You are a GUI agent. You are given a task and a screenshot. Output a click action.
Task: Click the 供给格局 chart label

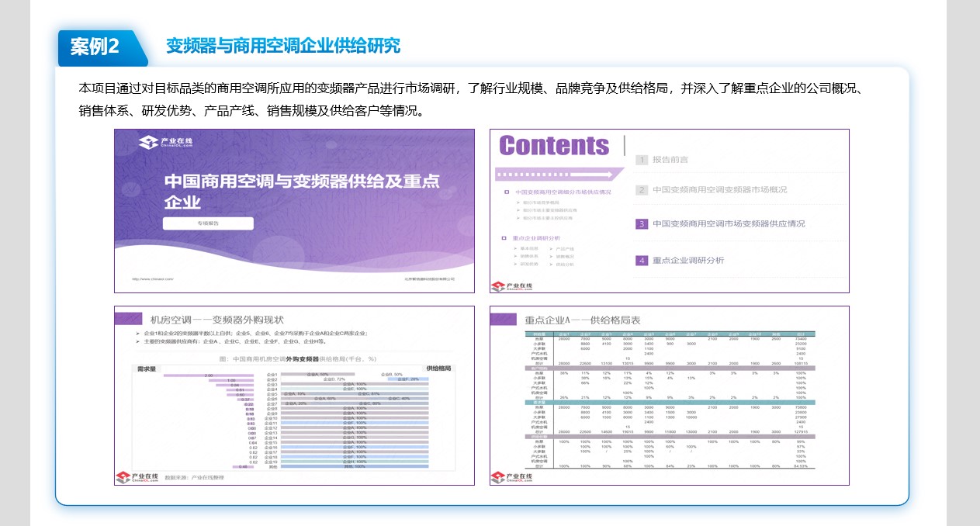click(x=438, y=368)
